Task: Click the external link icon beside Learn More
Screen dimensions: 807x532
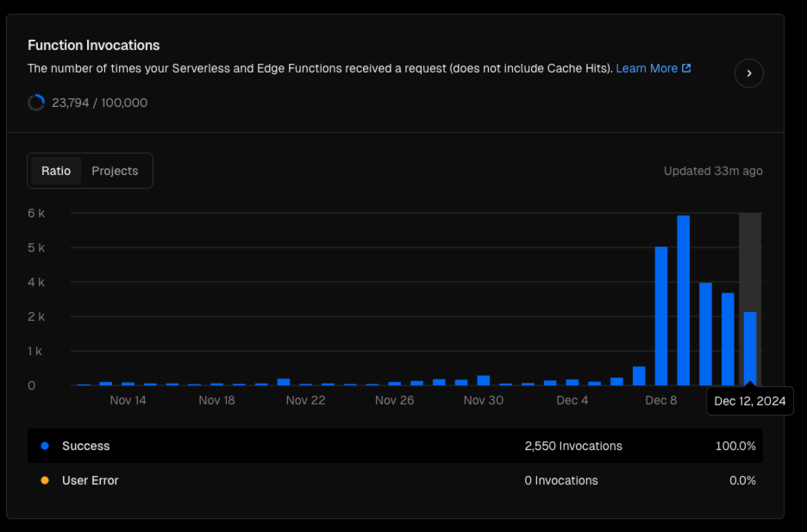Action: 686,68
